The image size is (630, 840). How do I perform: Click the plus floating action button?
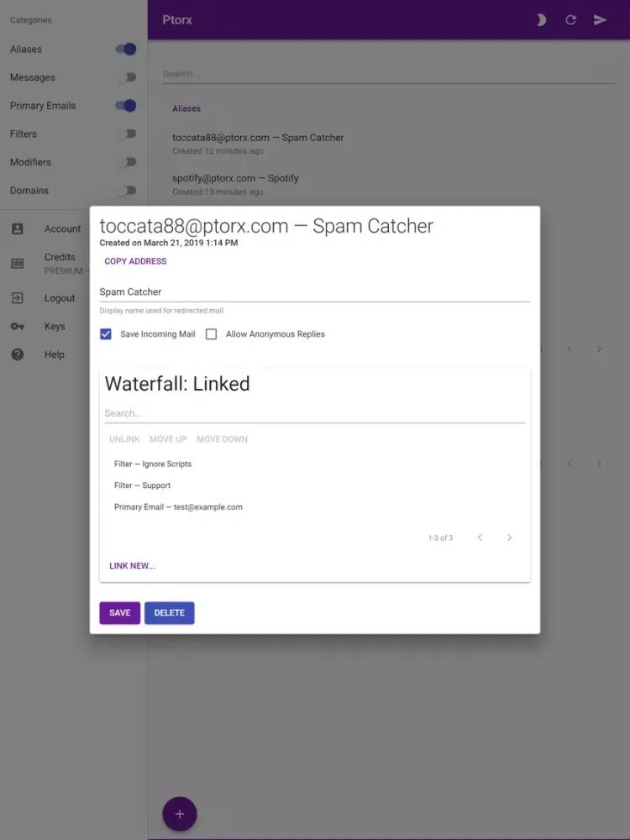180,814
